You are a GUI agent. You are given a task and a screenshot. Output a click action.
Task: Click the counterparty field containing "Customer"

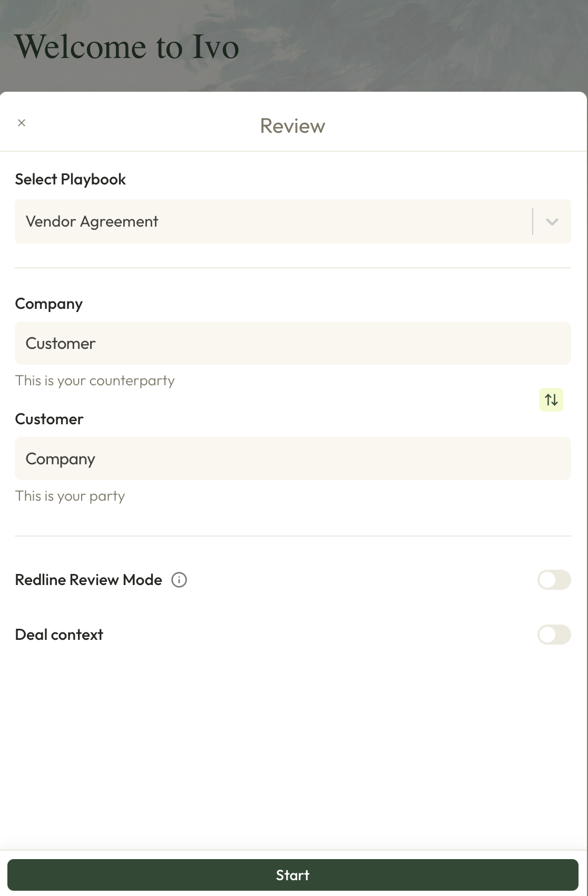(292, 343)
